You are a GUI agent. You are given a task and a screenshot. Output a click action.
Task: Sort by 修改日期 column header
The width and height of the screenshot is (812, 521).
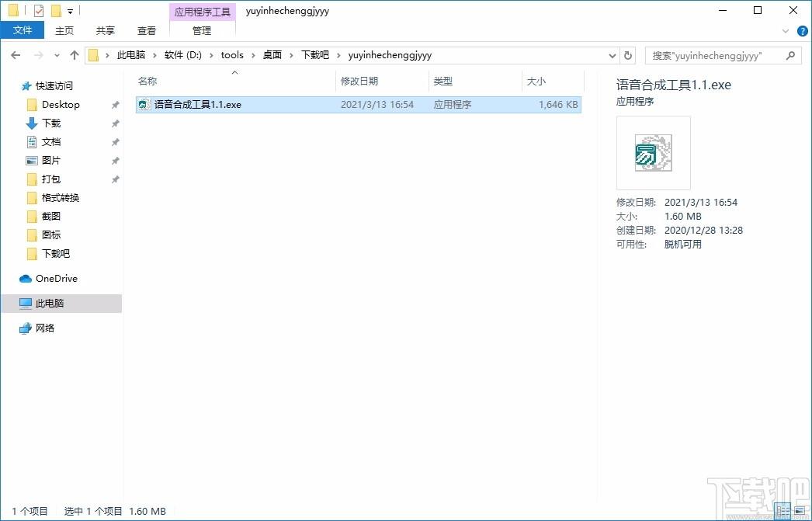tap(359, 82)
